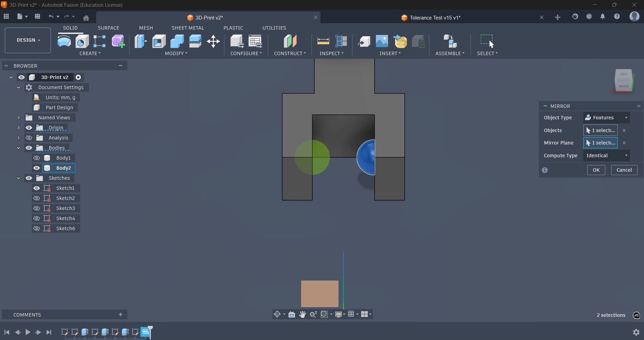Screen dimensions: 644x340
Task: Expand the Named Views folder
Action: (18, 118)
